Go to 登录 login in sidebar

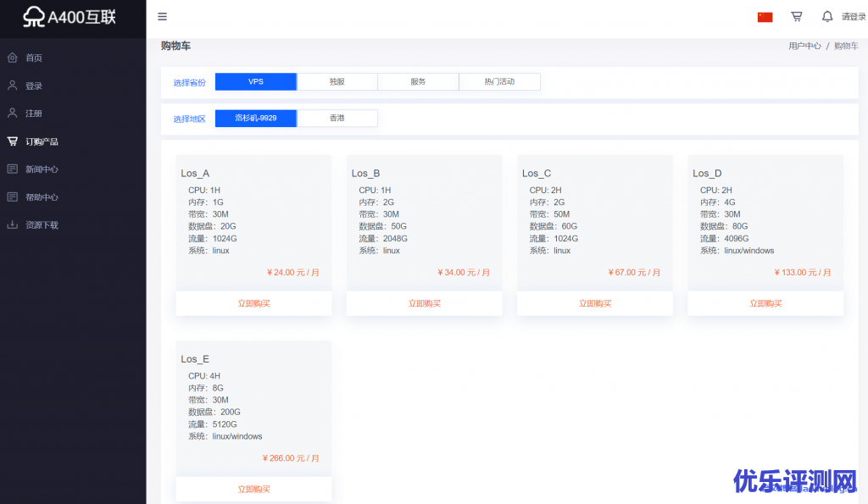point(34,86)
